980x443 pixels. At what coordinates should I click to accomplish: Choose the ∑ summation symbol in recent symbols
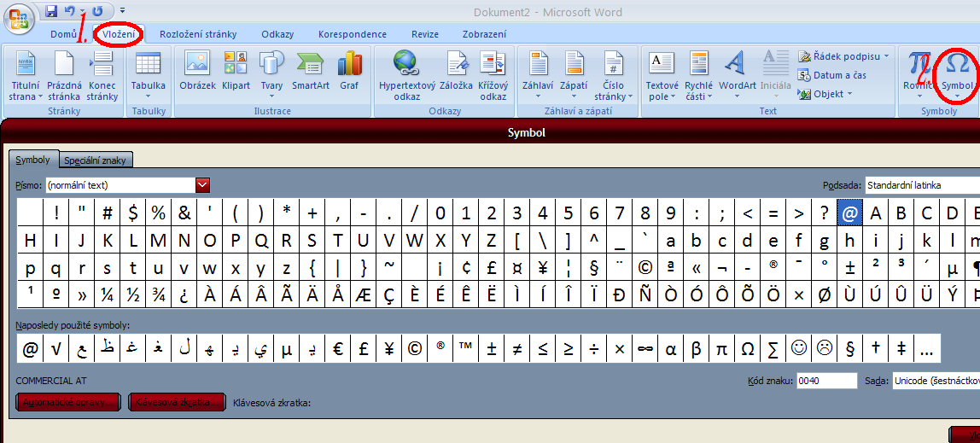coord(773,349)
